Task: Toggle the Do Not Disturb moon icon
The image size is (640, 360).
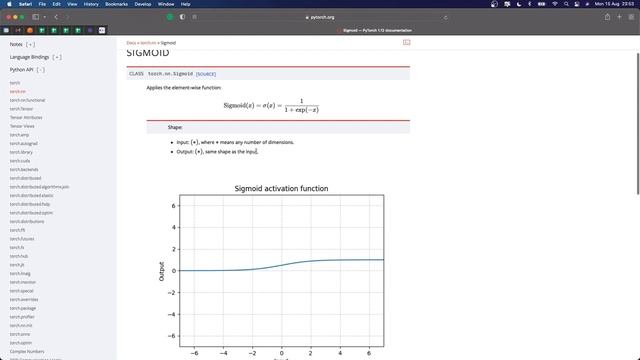Action: tap(519, 4)
